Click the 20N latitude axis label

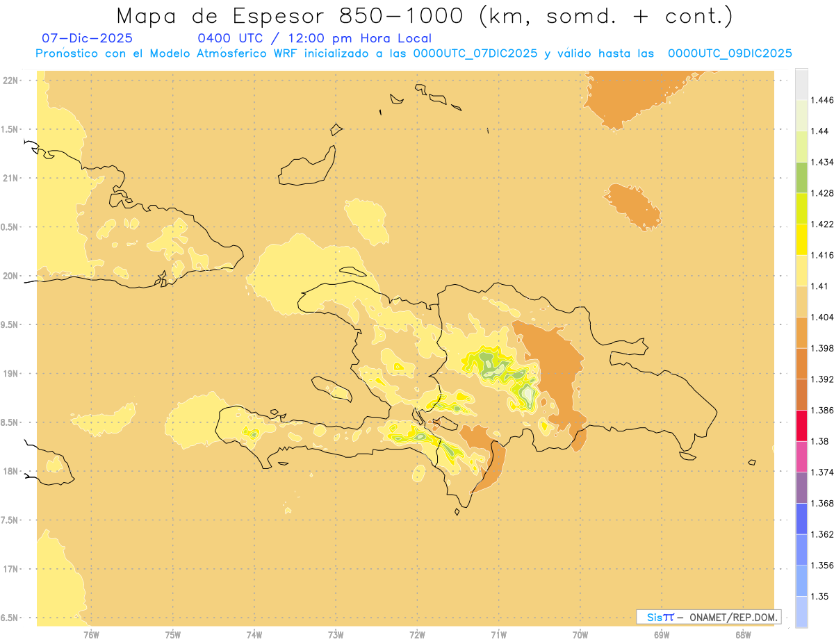click(x=10, y=276)
